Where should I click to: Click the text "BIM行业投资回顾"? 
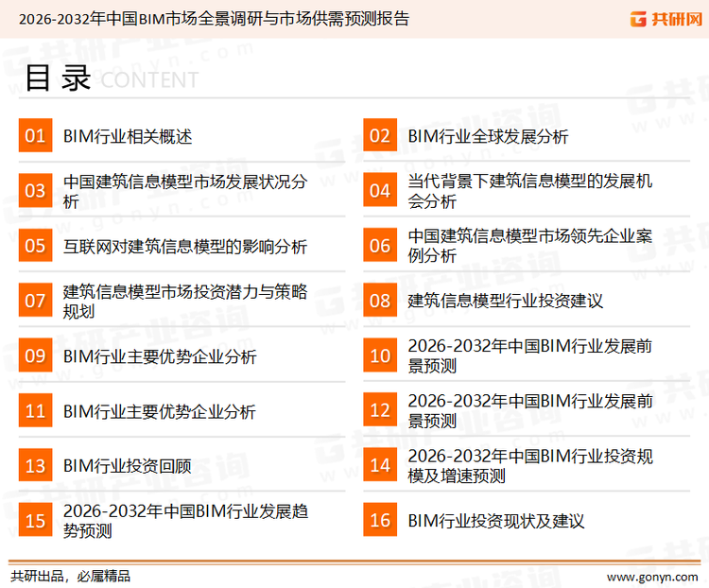tap(127, 466)
